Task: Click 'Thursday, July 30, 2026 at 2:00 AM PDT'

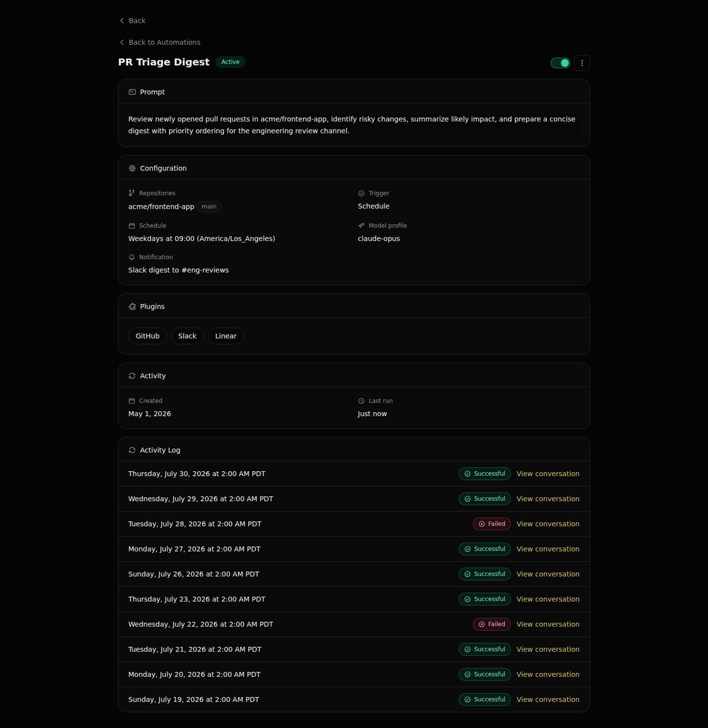Action: [197, 474]
